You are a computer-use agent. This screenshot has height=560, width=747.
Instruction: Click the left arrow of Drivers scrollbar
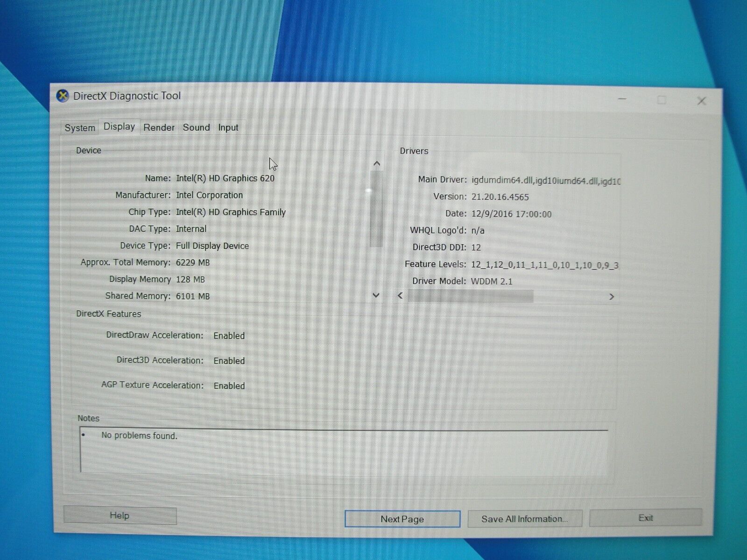click(x=399, y=296)
